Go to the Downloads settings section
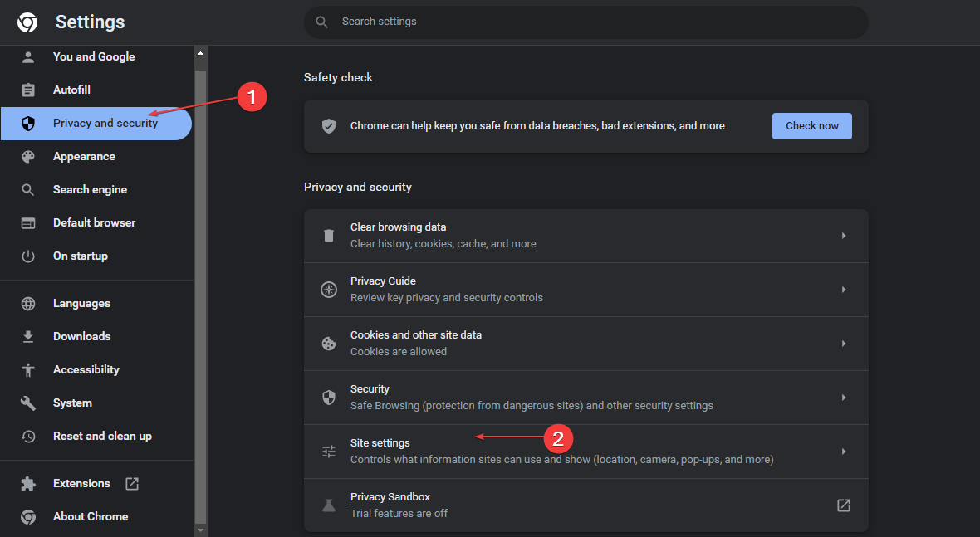Screen dimensions: 980x537 pyautogui.click(x=81, y=336)
